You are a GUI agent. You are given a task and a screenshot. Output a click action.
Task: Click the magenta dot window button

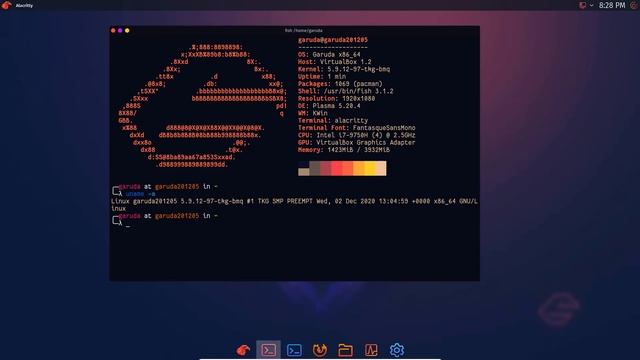coord(120,31)
